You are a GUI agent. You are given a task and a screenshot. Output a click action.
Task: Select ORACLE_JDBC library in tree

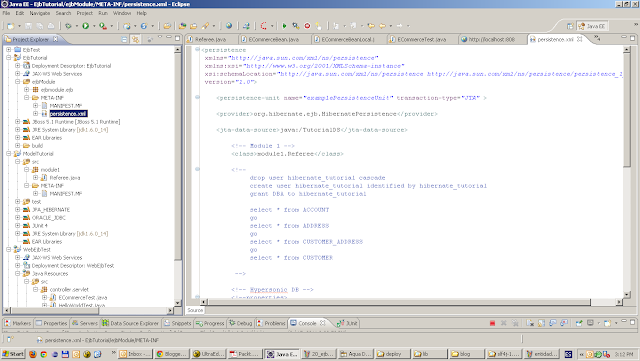click(x=49, y=218)
